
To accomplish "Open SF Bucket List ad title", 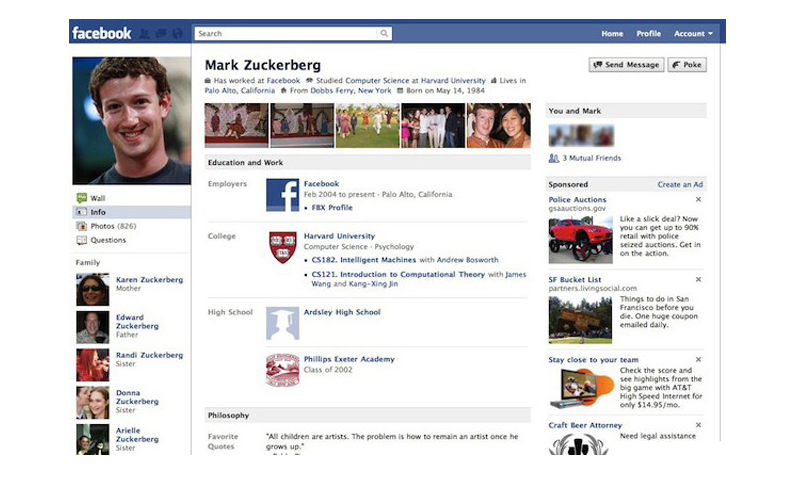I will pos(575,280).
